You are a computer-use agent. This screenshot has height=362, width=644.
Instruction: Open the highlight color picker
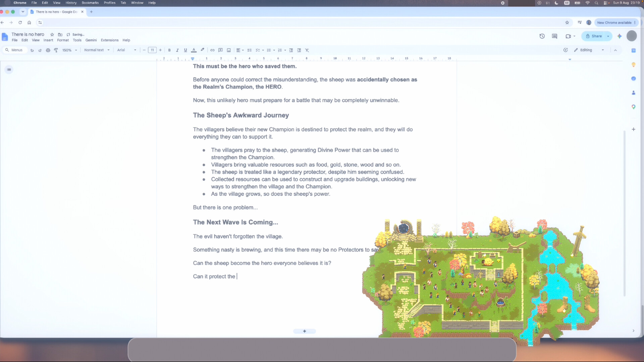[202, 50]
